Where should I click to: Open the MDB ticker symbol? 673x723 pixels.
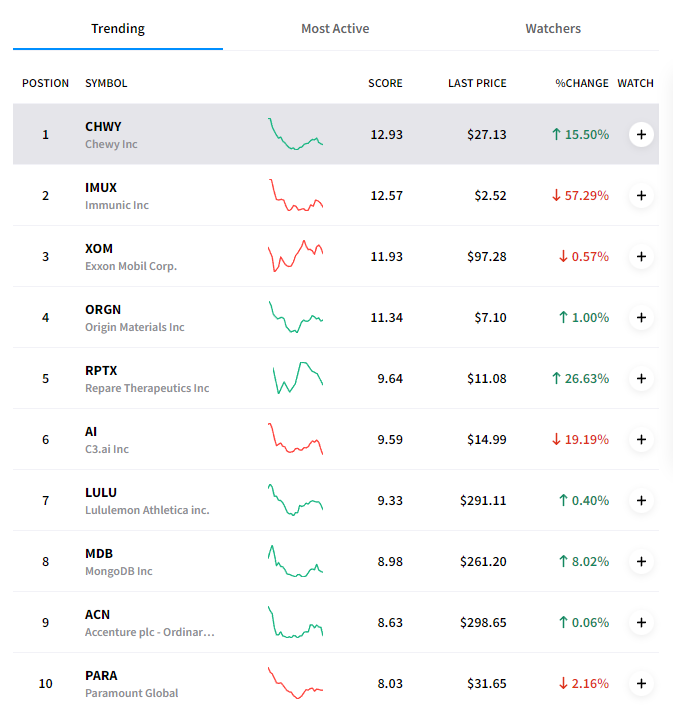pyautogui.click(x=99, y=554)
